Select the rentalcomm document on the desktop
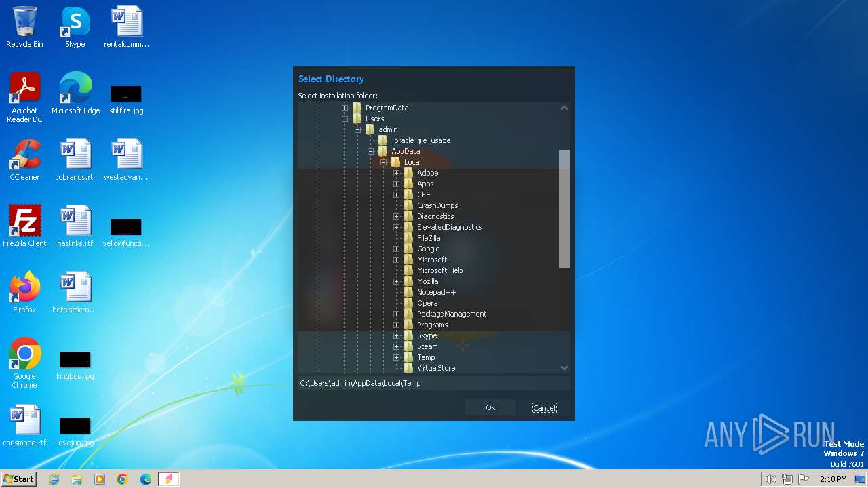Image resolution: width=868 pixels, height=488 pixels. (x=126, y=27)
